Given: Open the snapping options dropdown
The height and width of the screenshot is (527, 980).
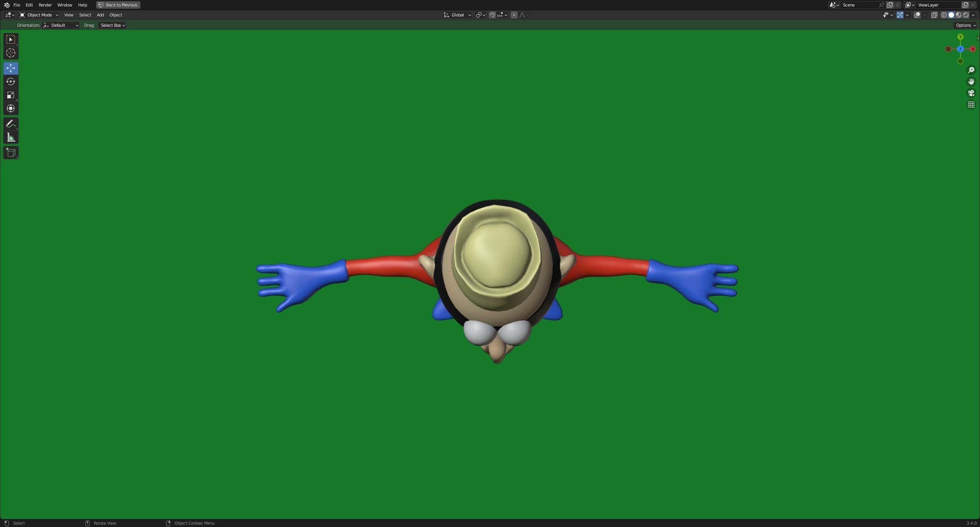Looking at the screenshot, I should coord(502,15).
